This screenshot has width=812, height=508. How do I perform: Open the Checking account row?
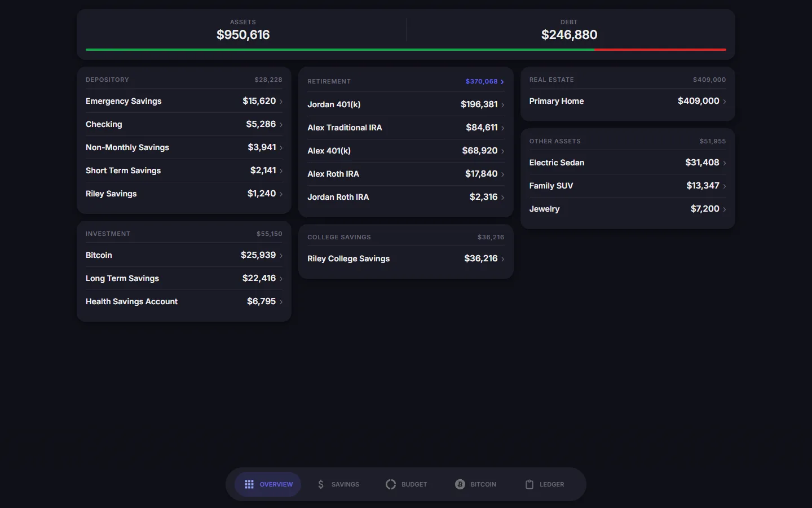tap(184, 124)
